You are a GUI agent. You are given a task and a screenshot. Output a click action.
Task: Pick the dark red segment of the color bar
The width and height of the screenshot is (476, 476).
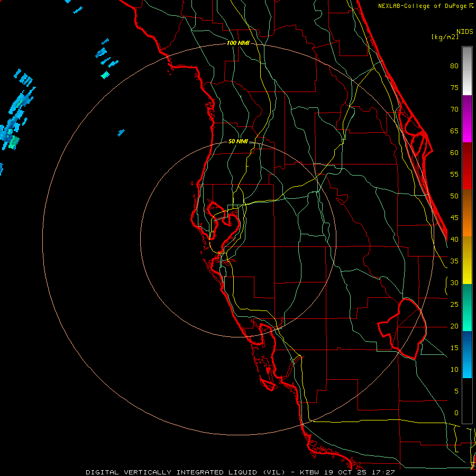[x=467, y=166]
